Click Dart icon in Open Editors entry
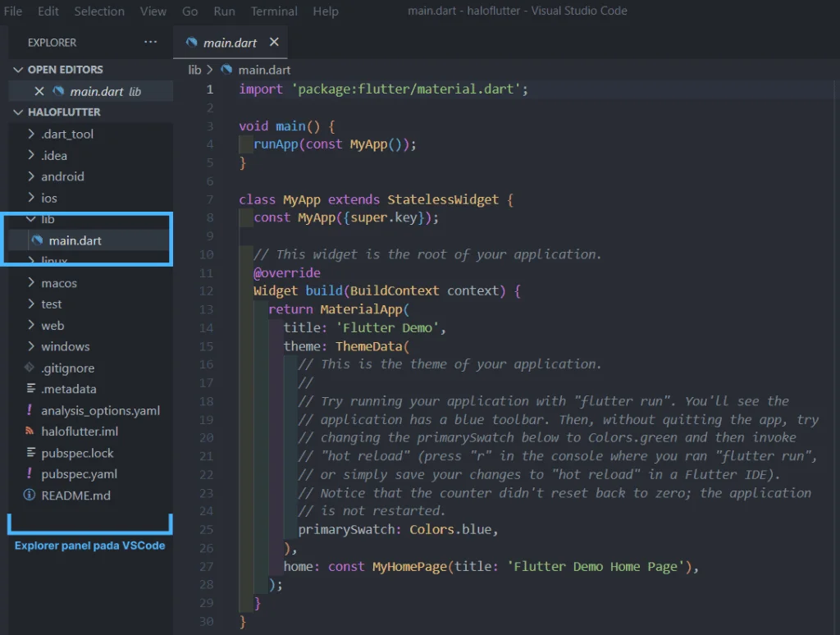The height and width of the screenshot is (635, 840). point(58,91)
